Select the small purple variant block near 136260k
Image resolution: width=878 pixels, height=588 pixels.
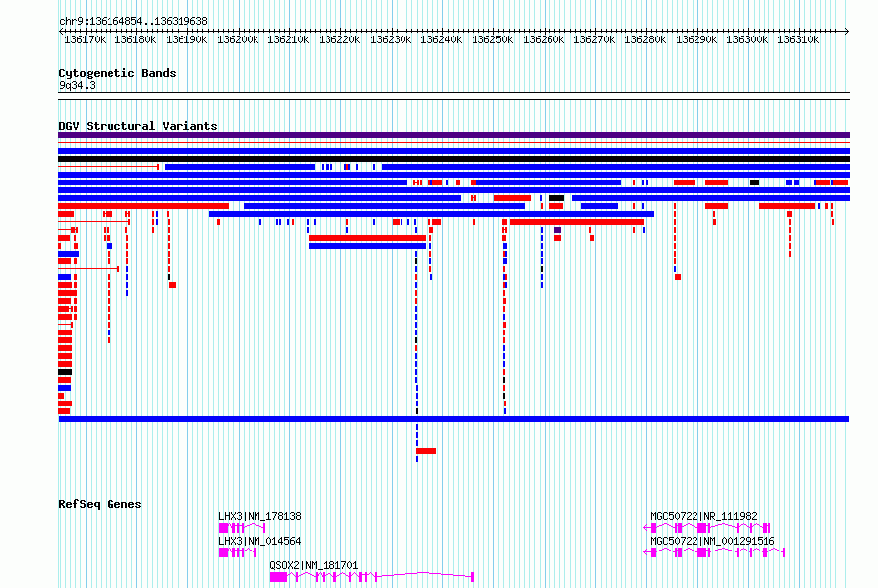557,230
